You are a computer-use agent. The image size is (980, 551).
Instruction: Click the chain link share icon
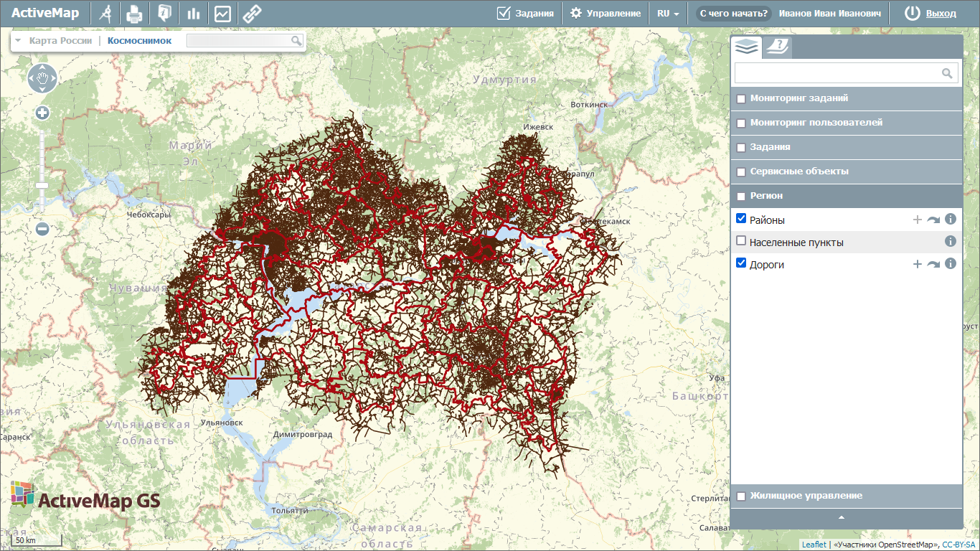pyautogui.click(x=251, y=13)
